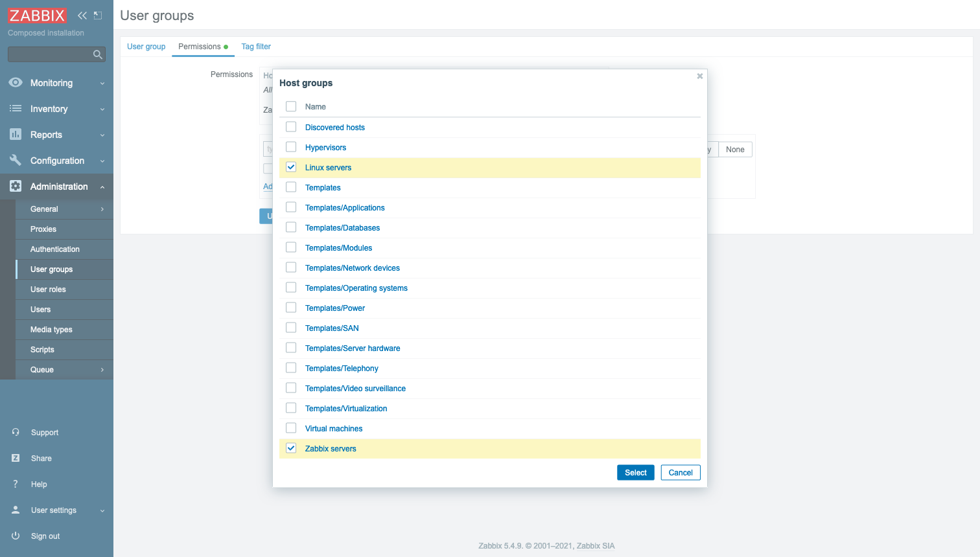980x557 pixels.
Task: Open the Templates/Server hardware link
Action: tap(353, 348)
